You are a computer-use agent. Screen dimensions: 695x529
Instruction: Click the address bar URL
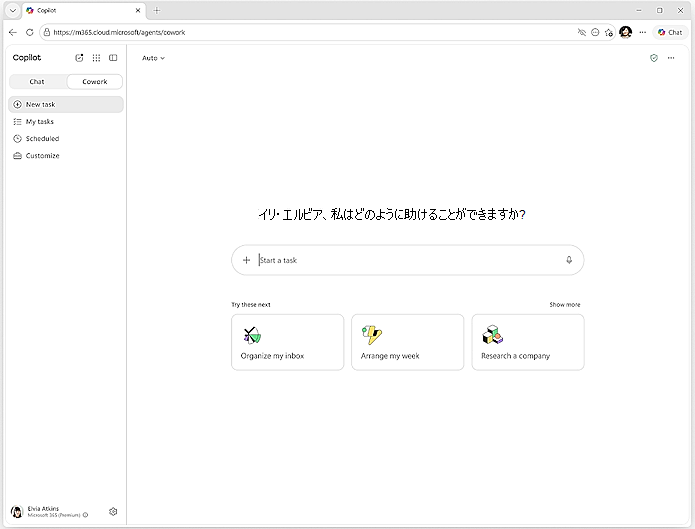(x=120, y=32)
